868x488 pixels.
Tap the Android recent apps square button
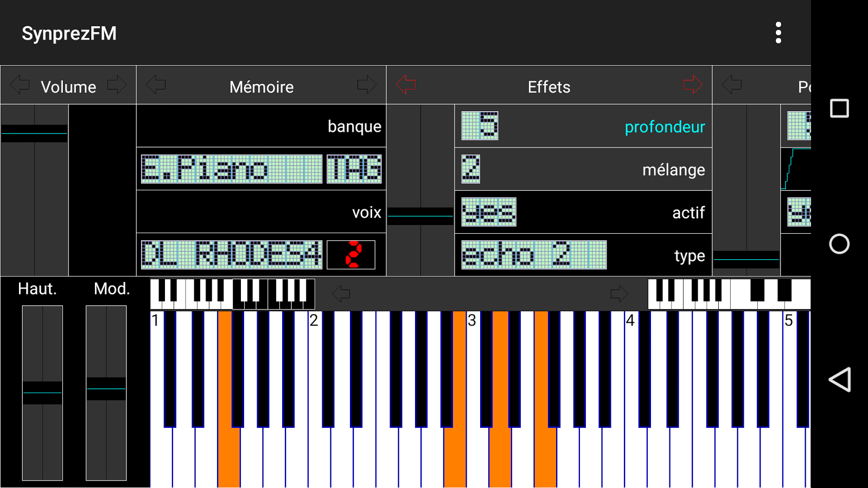pos(838,108)
